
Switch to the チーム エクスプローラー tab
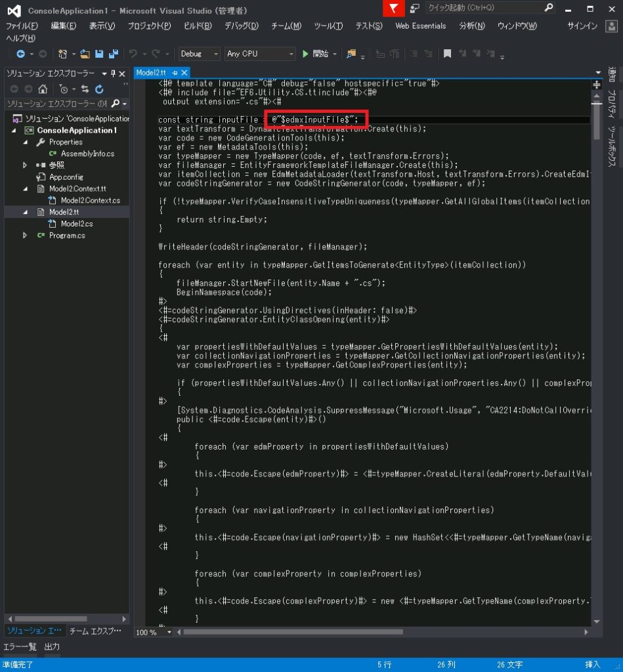coord(95,631)
